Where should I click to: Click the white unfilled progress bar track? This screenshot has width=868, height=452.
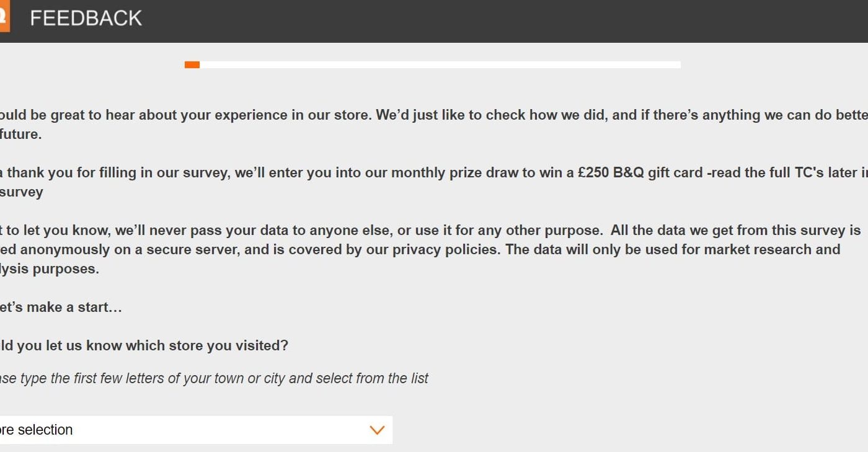[440, 64]
